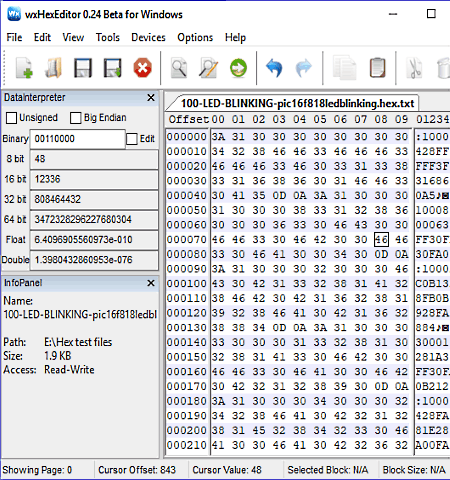Click ASCII text 428FA in row 000190

[432, 416]
